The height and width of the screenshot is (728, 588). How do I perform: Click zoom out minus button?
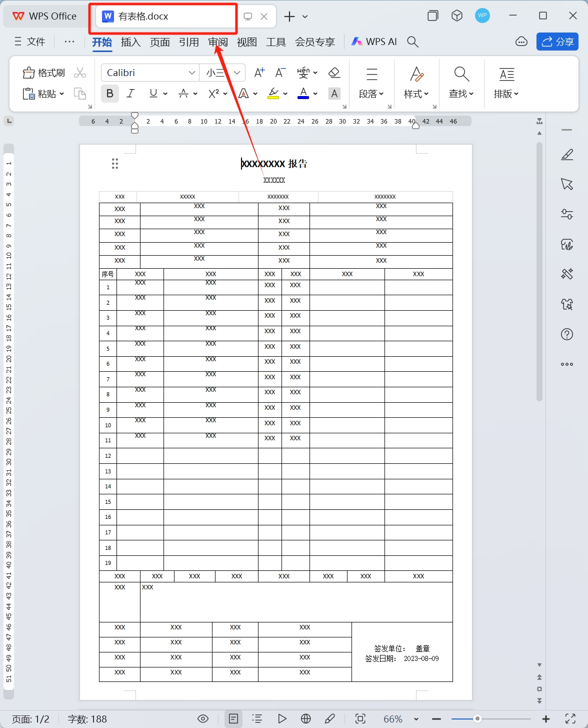point(436,719)
